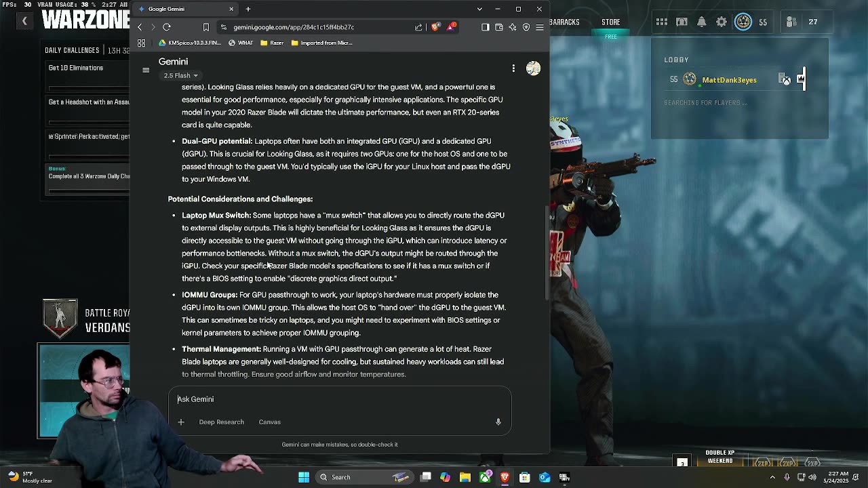Open the KMSpico bookmark
The image size is (868, 488).
189,43
